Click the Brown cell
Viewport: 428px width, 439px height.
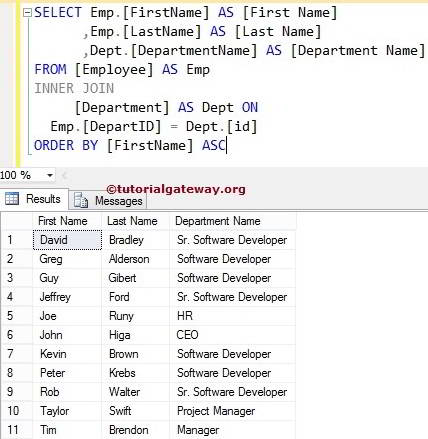(x=136, y=354)
